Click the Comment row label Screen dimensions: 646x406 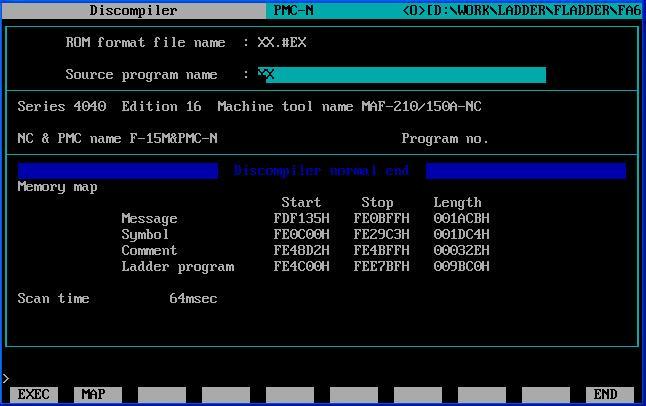click(x=149, y=250)
